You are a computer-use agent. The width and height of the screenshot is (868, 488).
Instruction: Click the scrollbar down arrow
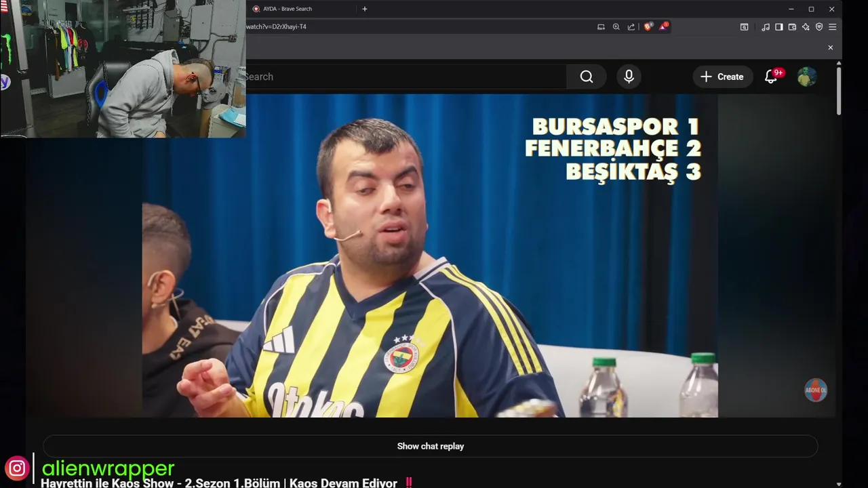[839, 484]
